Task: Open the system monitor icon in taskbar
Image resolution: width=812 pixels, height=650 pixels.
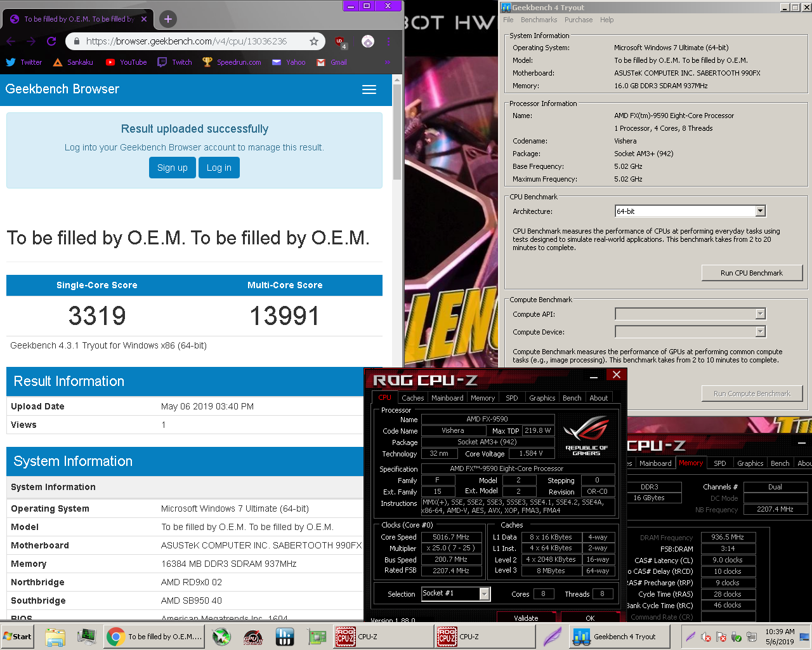Action: 86,637
